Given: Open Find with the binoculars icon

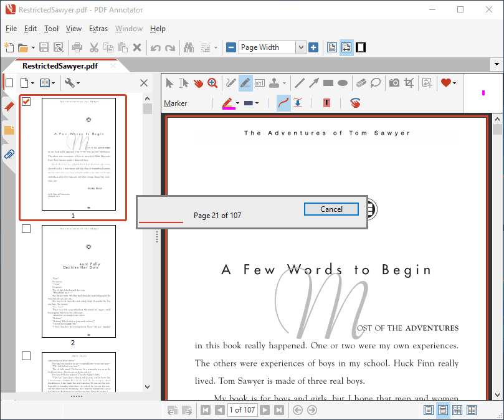Looking at the screenshot, I should 189,47.
